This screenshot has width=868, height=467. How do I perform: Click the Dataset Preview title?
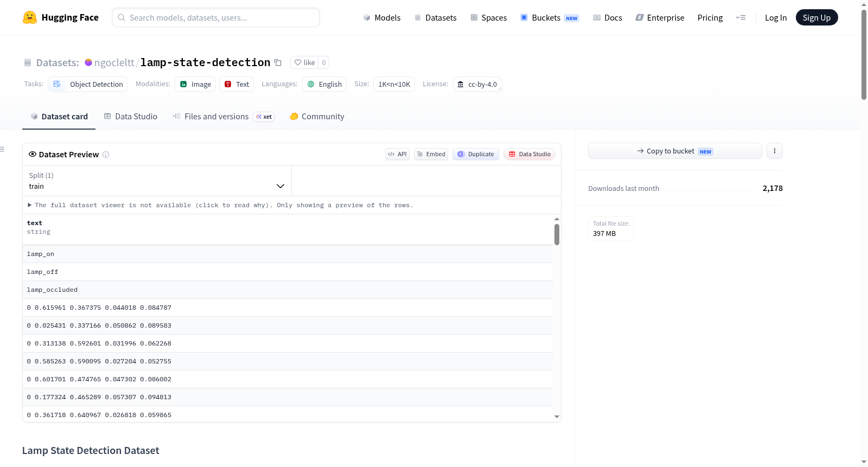click(69, 155)
